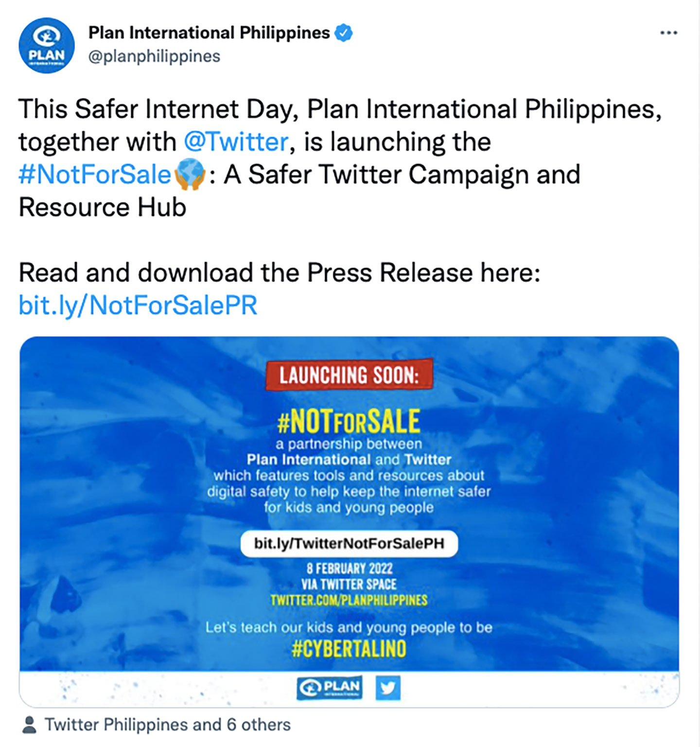Click the red LAUNCHING SOON banner
The image size is (700, 747).
pyautogui.click(x=349, y=375)
